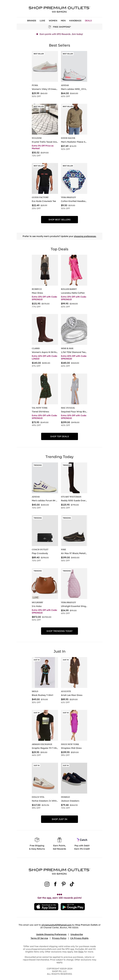119x980 pixels.
Task: Open the BRANDS menu item
Action: point(32,21)
